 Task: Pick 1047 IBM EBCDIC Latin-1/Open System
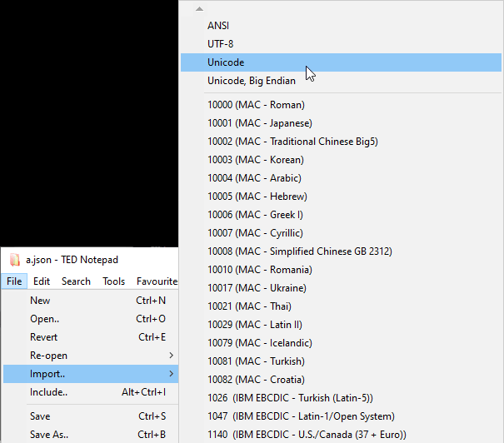click(301, 416)
